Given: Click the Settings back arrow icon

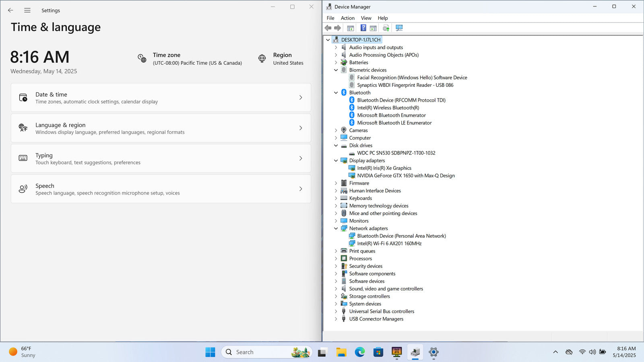Looking at the screenshot, I should tap(10, 10).
